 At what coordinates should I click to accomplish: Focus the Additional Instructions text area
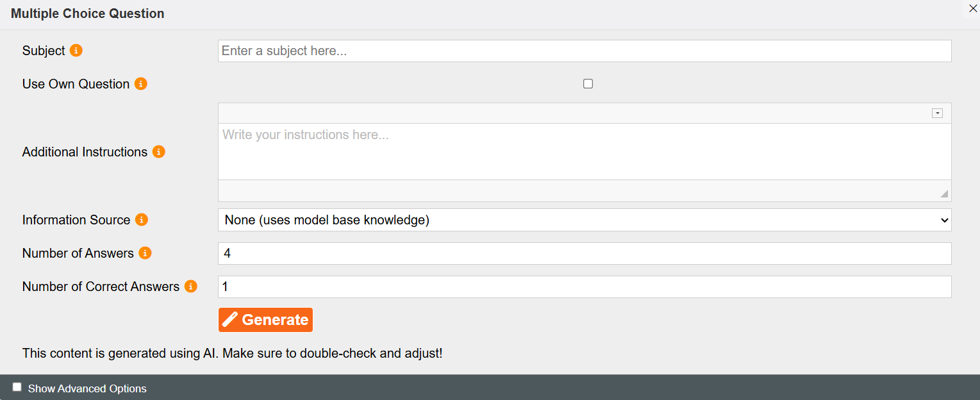tap(585, 151)
